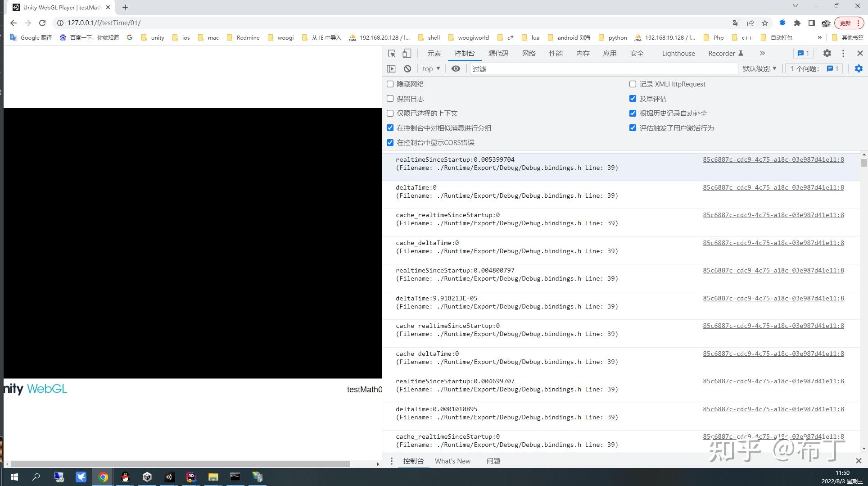Switch to the 网络 panel tab
The width and height of the screenshot is (868, 486).
[x=529, y=53]
